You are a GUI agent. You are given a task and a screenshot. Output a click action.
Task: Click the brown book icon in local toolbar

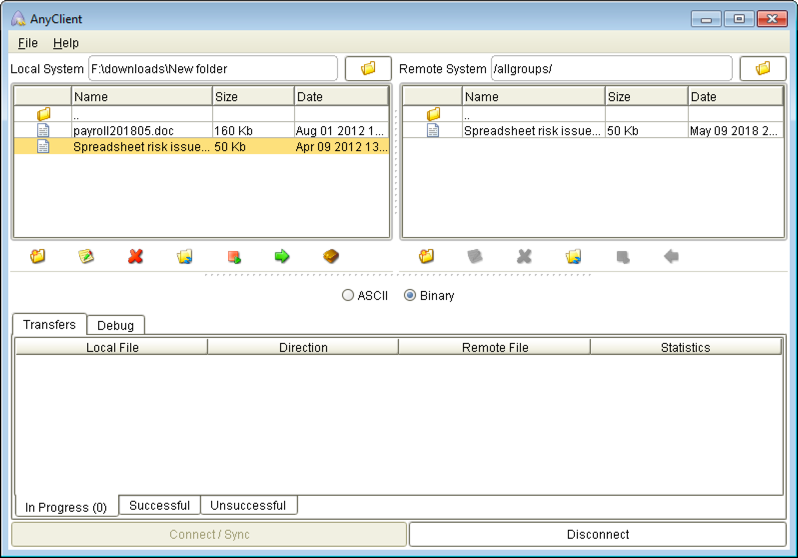click(x=331, y=256)
